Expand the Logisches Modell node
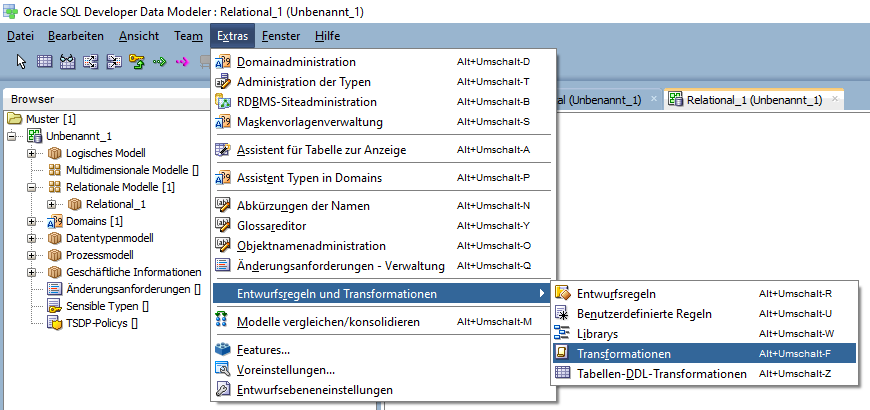870x410 pixels. (32, 153)
